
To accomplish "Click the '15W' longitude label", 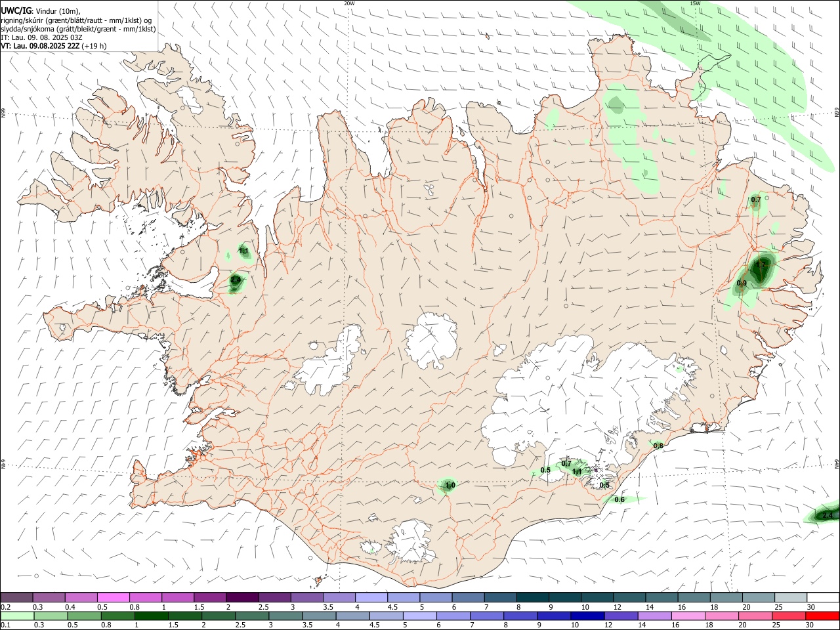I will [695, 3].
